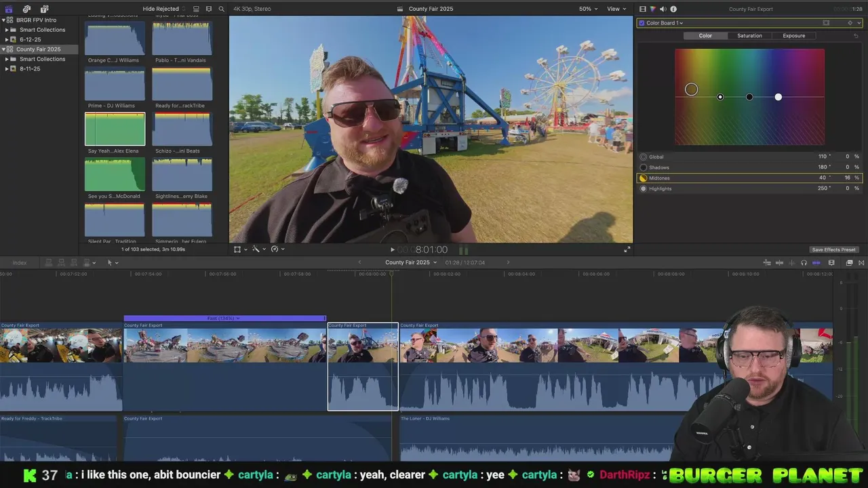The image size is (868, 488).
Task: Click the browser search magnifier icon
Action: (221, 9)
